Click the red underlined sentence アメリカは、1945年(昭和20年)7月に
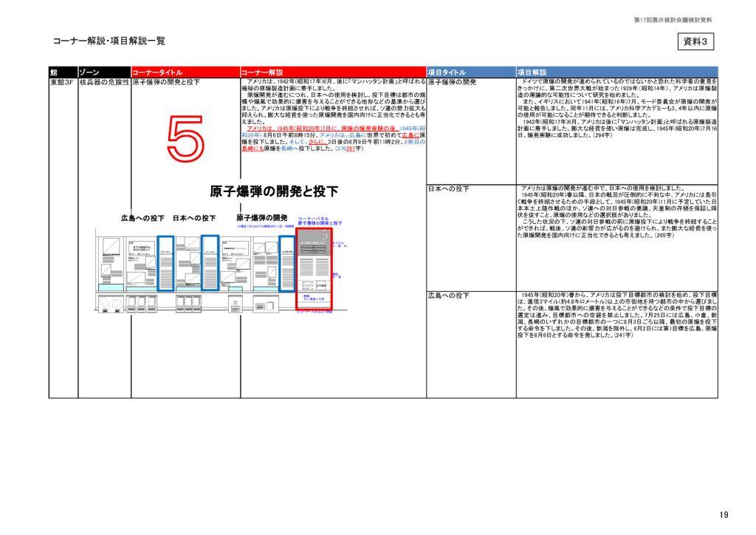The height and width of the screenshot is (535, 756). [323, 129]
